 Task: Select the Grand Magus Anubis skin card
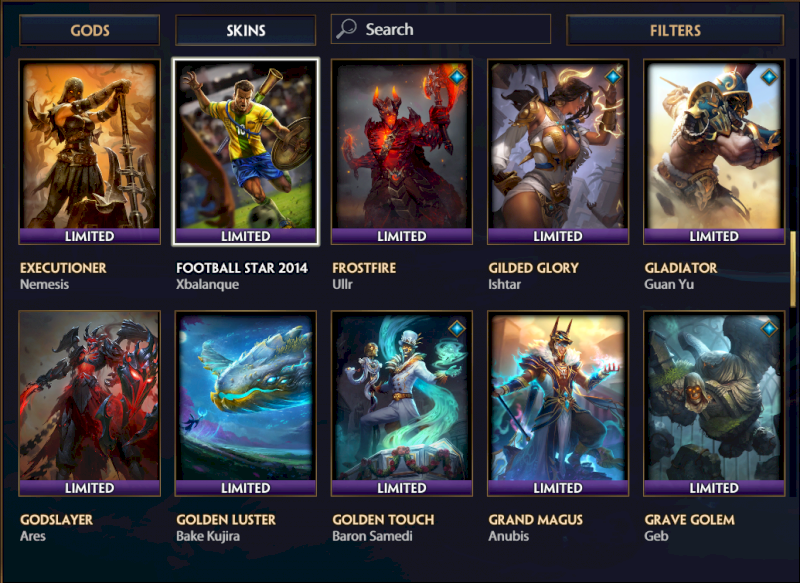click(x=558, y=403)
